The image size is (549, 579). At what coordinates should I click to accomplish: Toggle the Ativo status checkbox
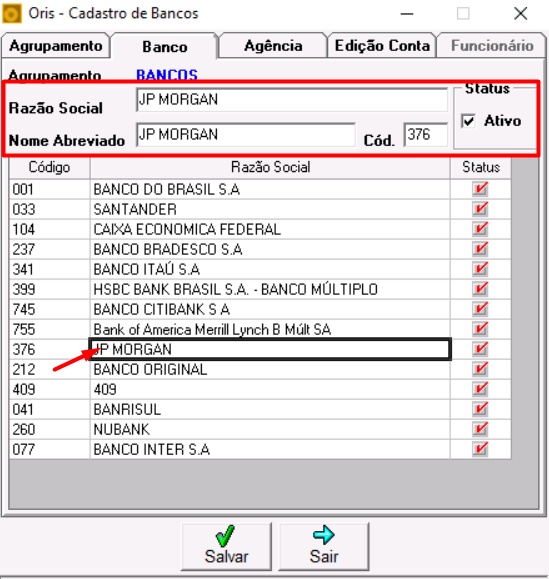click(x=468, y=121)
